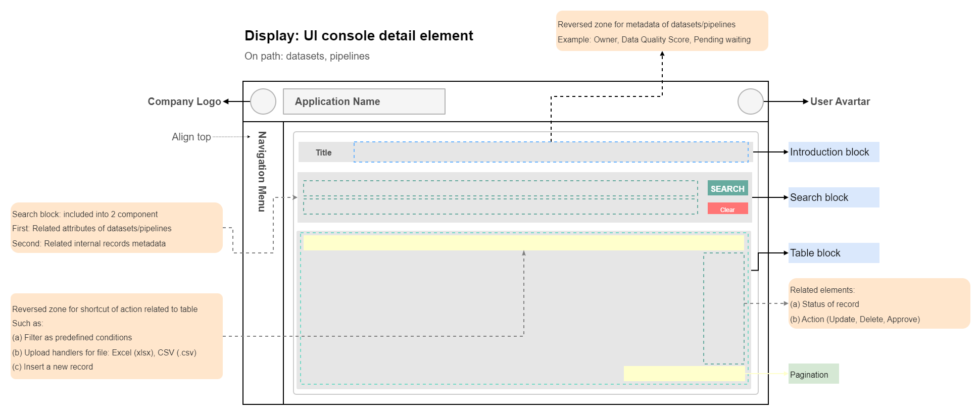Viewport: 980px width, 415px height.
Task: Click the green SEARCH button
Action: (x=728, y=188)
